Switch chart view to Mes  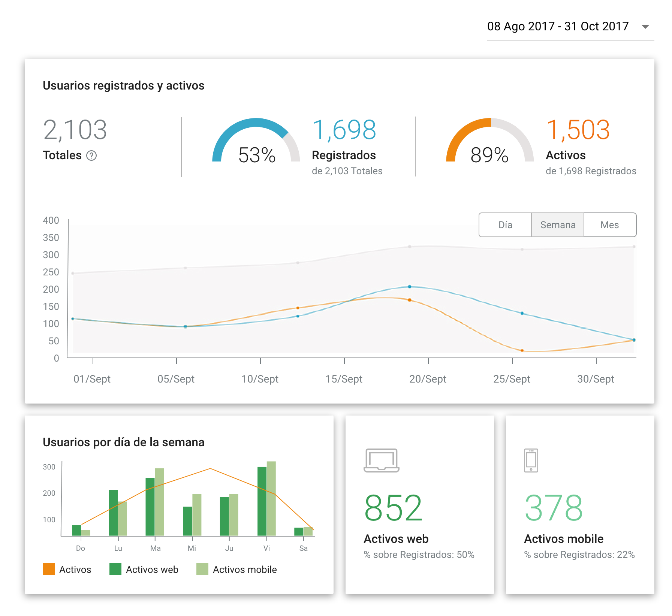tap(609, 225)
